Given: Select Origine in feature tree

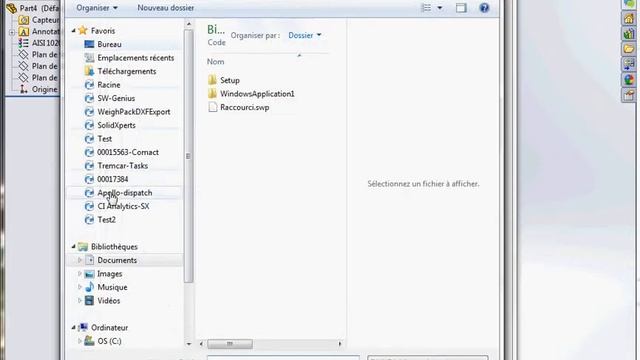Looking at the screenshot, I should tap(44, 89).
